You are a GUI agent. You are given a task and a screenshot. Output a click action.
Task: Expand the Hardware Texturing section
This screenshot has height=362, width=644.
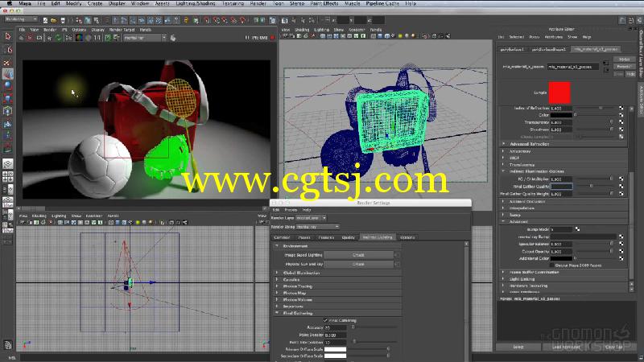pos(504,286)
